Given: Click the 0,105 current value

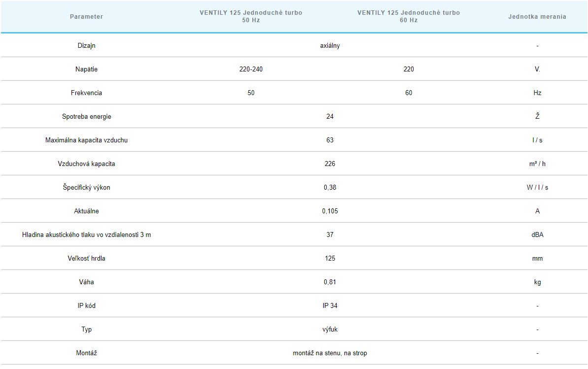Looking at the screenshot, I should [x=330, y=211].
